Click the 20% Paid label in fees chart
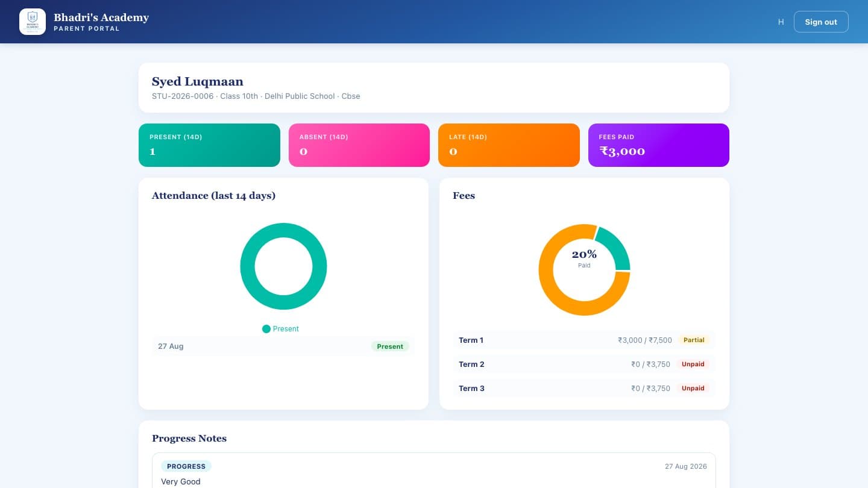 pyautogui.click(x=584, y=258)
